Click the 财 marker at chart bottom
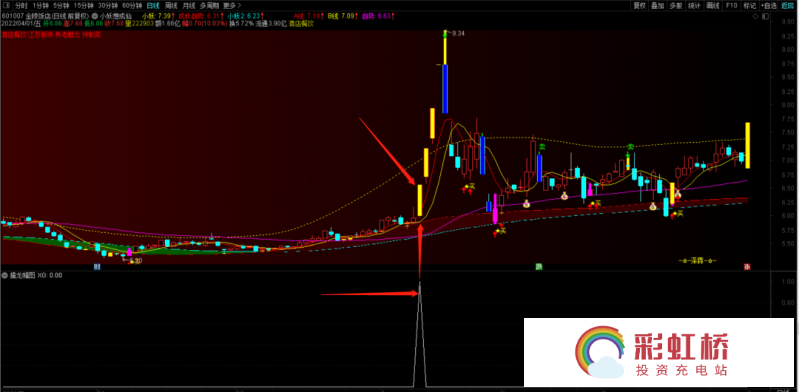The width and height of the screenshot is (799, 392). pos(97,267)
